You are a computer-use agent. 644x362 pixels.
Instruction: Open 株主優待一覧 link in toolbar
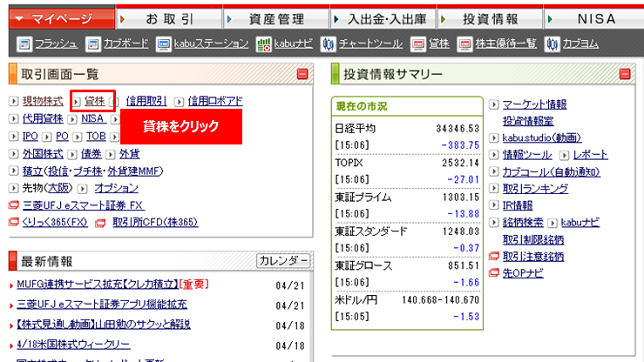(506, 44)
